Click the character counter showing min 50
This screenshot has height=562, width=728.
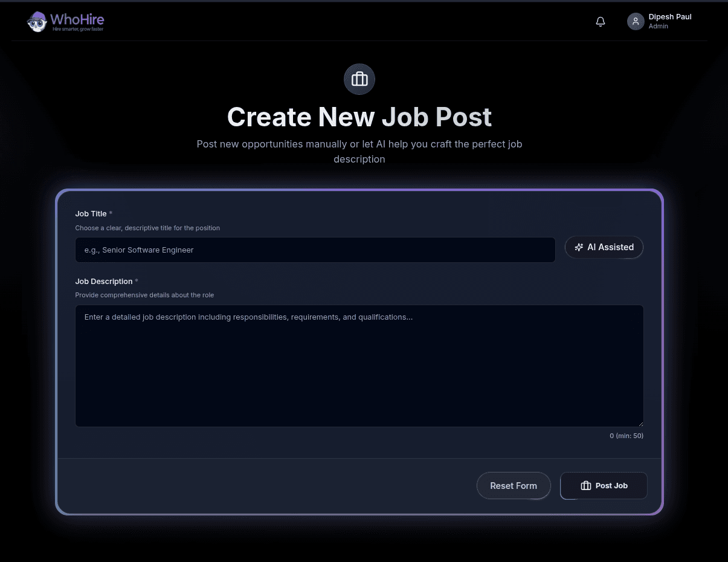tap(627, 435)
